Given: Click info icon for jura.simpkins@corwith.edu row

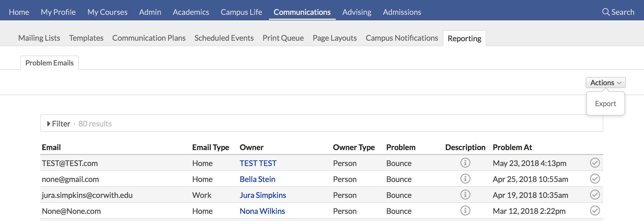Looking at the screenshot, I should 465,195.
